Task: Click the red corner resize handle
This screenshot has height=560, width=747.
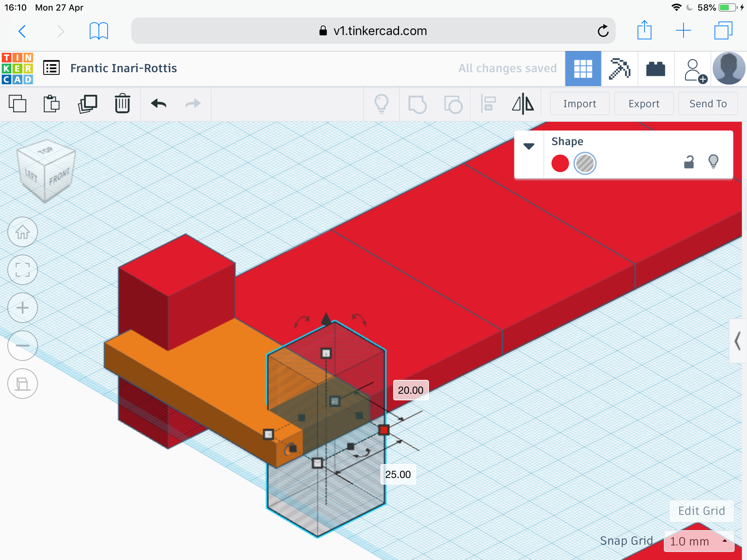Action: [384, 430]
